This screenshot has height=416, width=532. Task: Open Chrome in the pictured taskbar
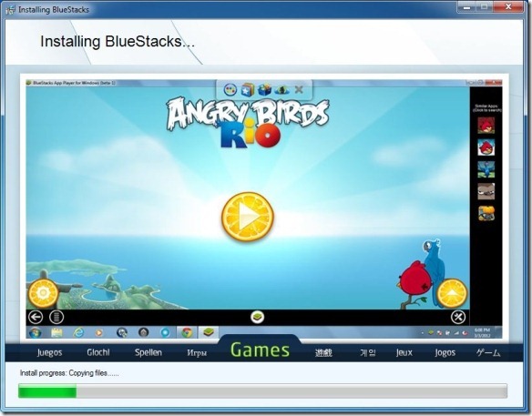187,332
